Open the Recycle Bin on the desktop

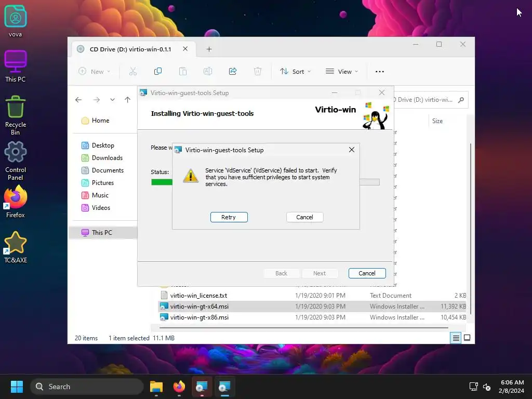(15, 115)
